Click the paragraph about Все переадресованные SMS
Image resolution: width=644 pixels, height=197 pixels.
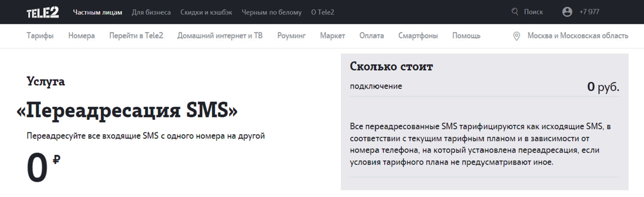click(480, 145)
